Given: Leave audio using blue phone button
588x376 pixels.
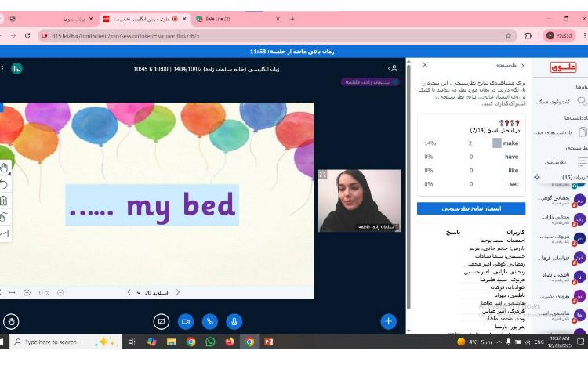Looking at the screenshot, I should (x=209, y=321).
